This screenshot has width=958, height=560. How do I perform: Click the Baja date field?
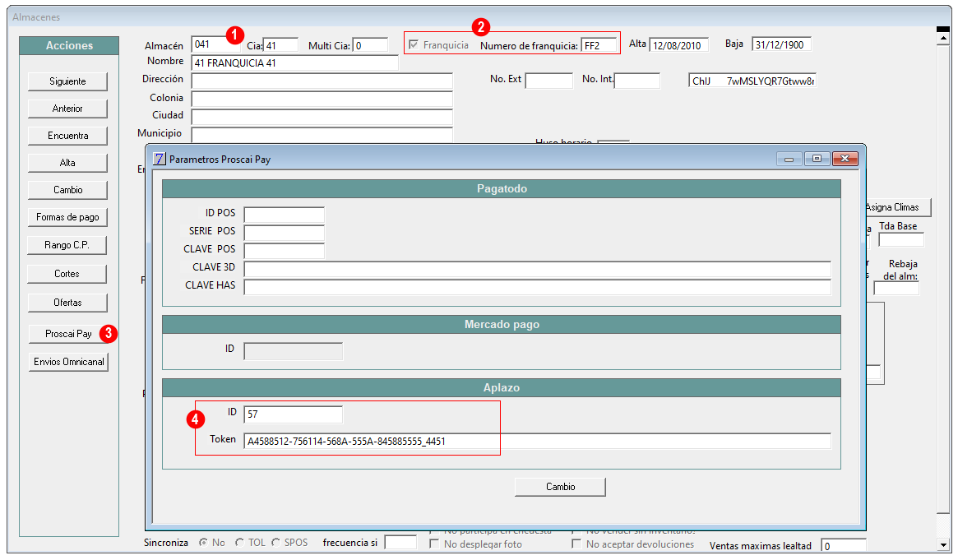click(781, 44)
